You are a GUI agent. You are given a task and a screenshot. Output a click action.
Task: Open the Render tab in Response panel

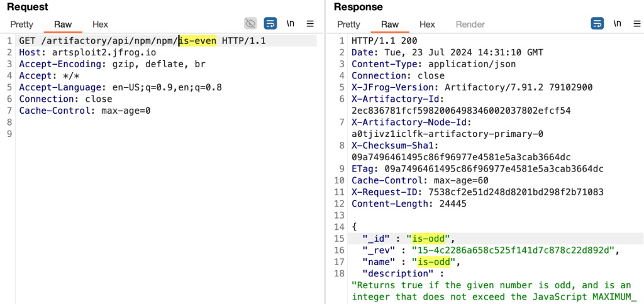pos(470,24)
